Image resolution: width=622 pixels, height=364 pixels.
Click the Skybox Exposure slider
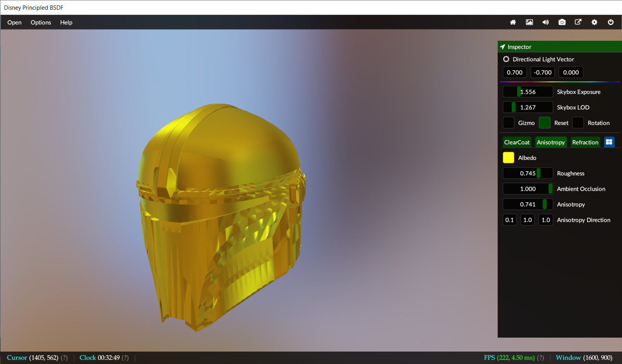point(528,92)
